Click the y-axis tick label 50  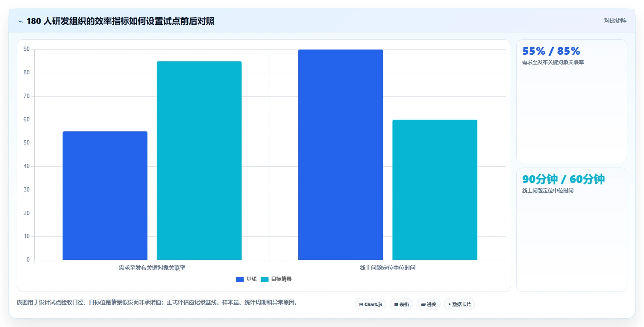[26, 143]
